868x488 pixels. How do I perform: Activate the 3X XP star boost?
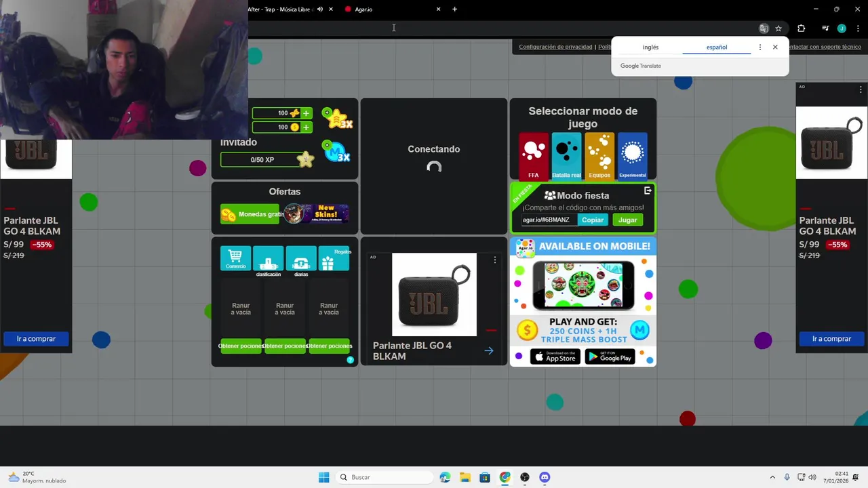(337, 118)
